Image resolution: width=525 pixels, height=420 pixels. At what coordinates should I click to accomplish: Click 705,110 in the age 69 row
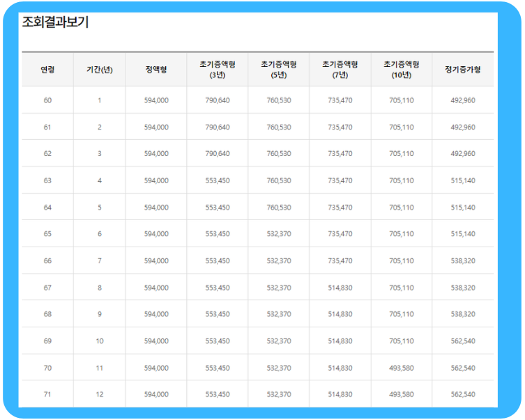pos(401,341)
